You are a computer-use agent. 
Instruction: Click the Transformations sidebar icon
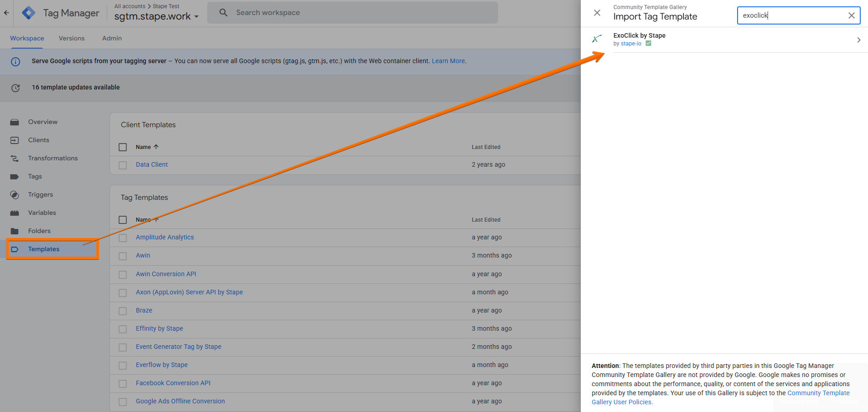15,159
